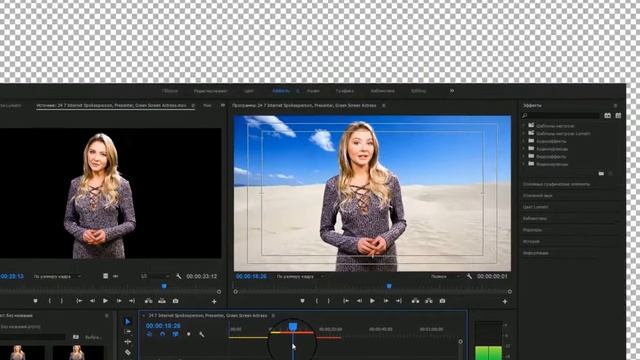Image resolution: width=640 pixels, height=360 pixels.
Task: Open Program monitor zoom level dropdown
Action: [x=300, y=276]
